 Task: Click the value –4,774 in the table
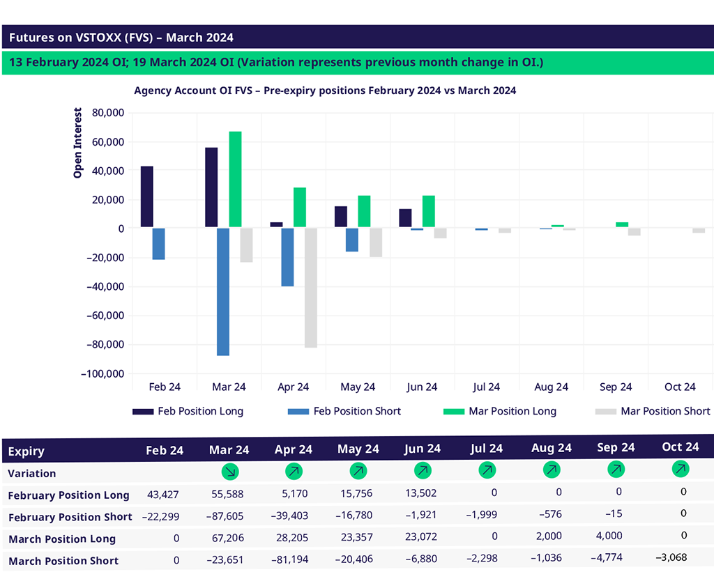coord(606,557)
